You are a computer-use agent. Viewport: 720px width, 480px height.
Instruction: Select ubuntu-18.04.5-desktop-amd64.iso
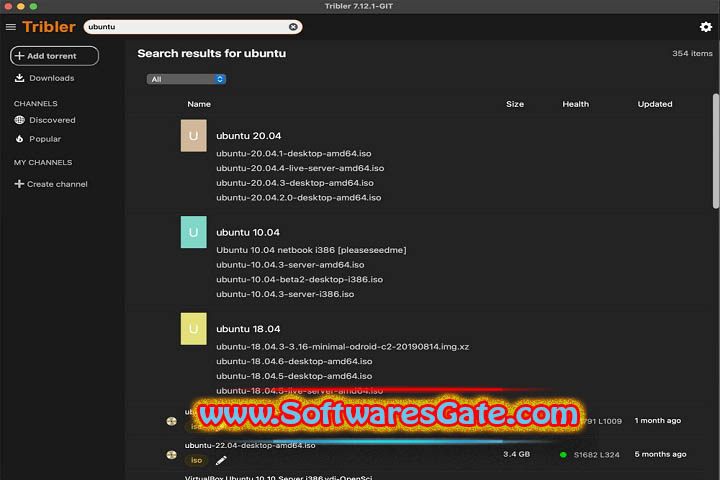pyautogui.click(x=294, y=376)
